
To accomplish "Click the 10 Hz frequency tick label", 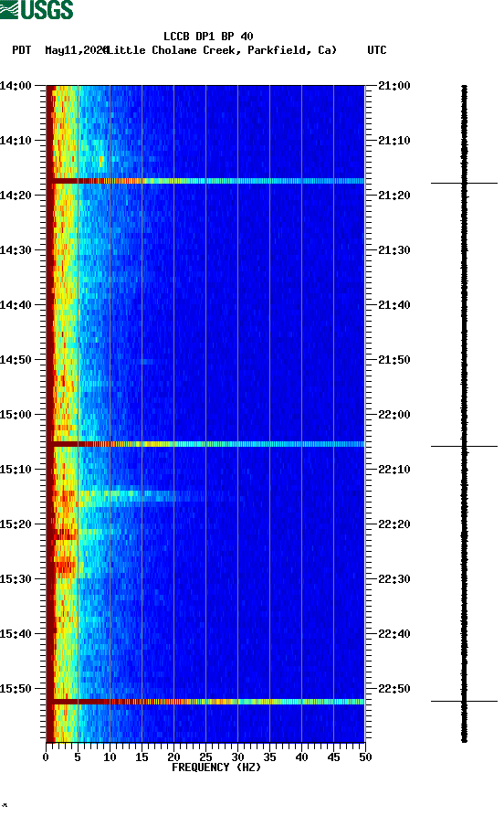I will click(110, 757).
